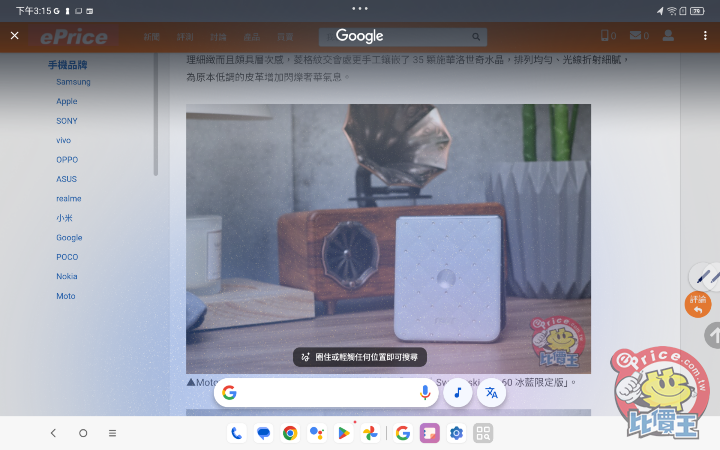Image resolution: width=720 pixels, height=450 pixels.
Task: Open Samsung brand link
Action: click(73, 82)
